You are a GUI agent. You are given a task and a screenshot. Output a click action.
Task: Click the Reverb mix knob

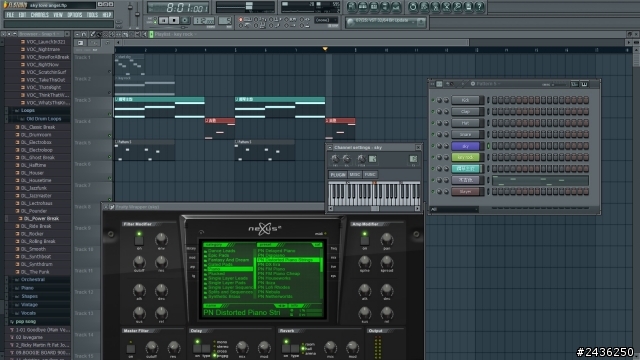(x=330, y=348)
